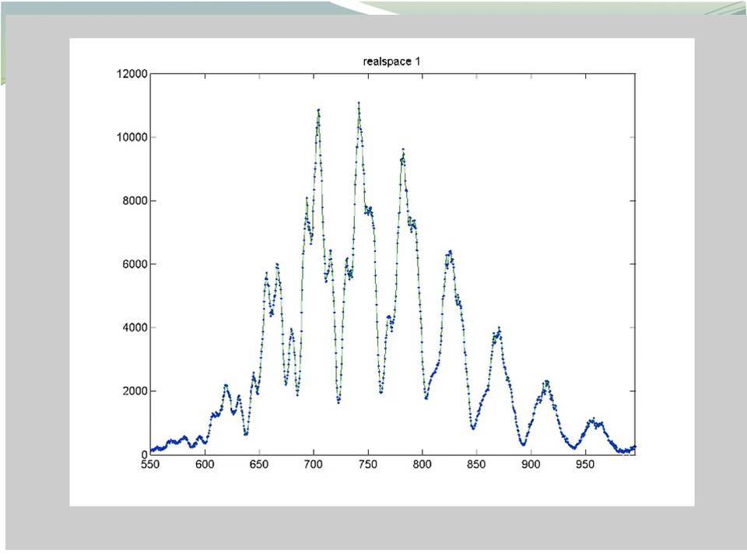The height and width of the screenshot is (560, 747).
Task: Click the y-axis label 10000
Action: point(132,137)
